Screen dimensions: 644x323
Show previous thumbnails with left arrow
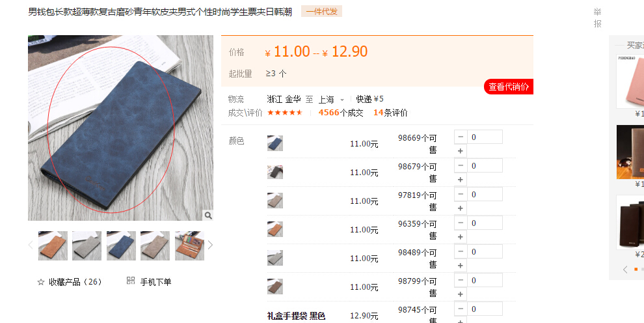[x=31, y=246]
